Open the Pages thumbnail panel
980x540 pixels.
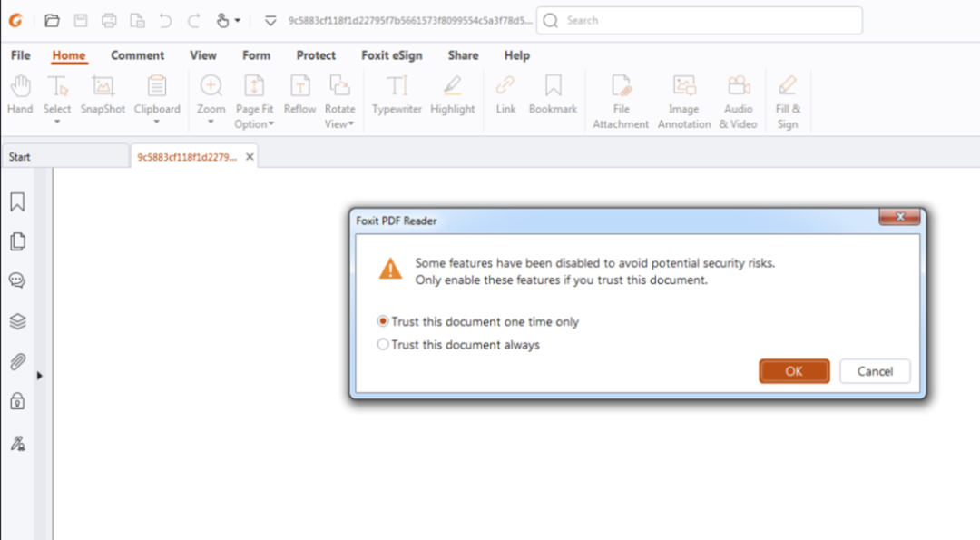[17, 241]
